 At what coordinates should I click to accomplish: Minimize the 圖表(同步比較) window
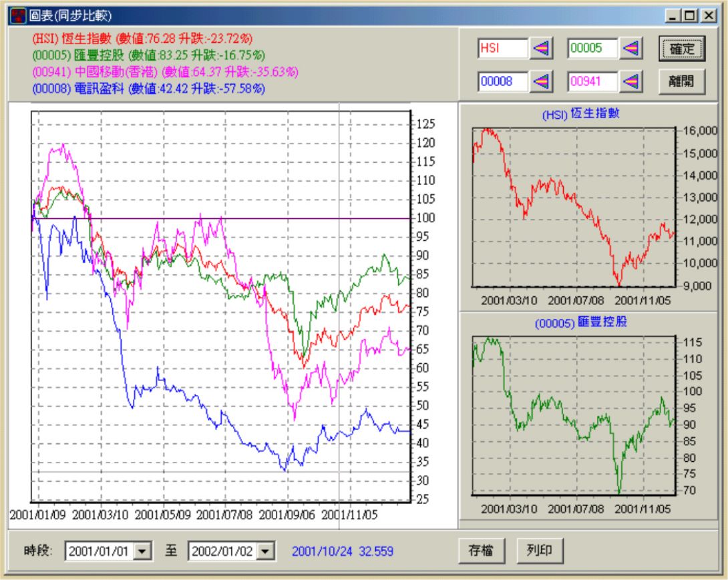point(673,16)
